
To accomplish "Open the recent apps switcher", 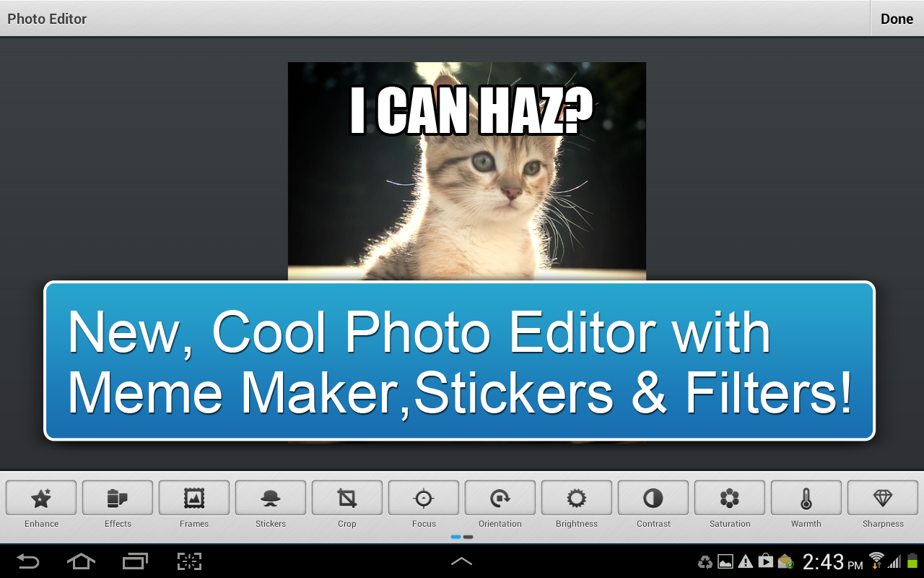I will coord(135,561).
